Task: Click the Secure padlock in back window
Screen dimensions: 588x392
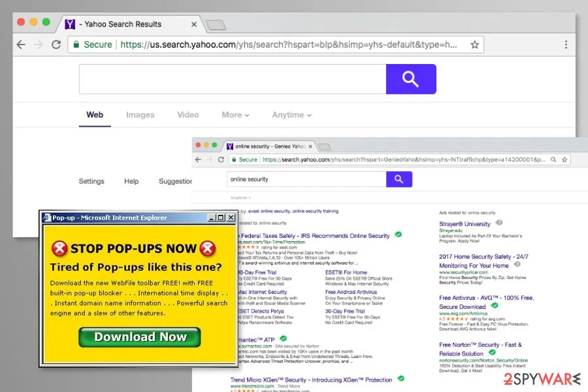Action: click(x=76, y=44)
